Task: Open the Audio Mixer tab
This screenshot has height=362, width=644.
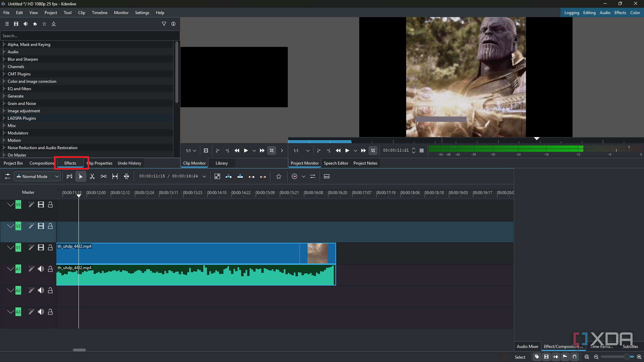Action: coord(527,347)
